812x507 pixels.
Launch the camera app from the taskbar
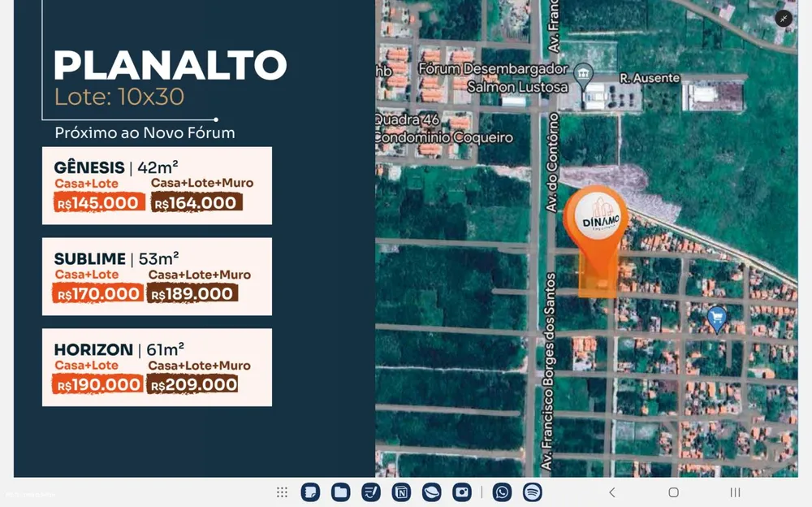[x=462, y=492]
